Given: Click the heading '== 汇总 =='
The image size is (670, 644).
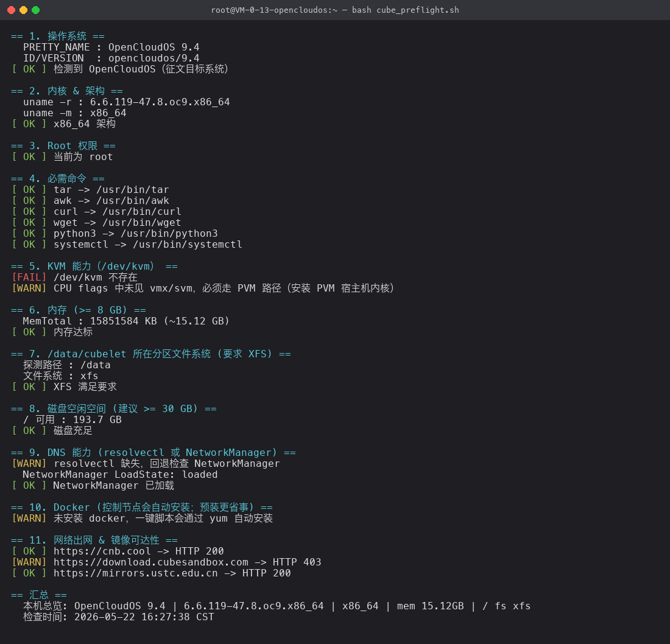Looking at the screenshot, I should pos(39,595).
